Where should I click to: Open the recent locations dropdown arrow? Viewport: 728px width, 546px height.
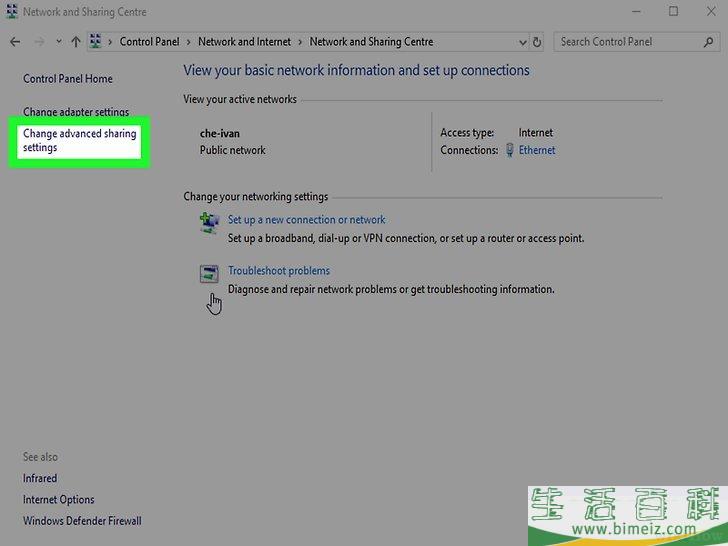coord(58,42)
